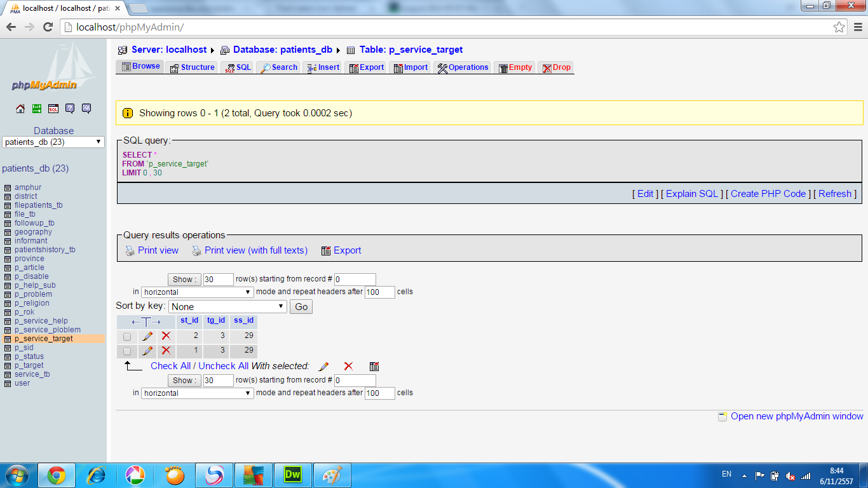Screen dimensions: 868x488
Task: Click the Explain SQL link
Action: tap(692, 194)
